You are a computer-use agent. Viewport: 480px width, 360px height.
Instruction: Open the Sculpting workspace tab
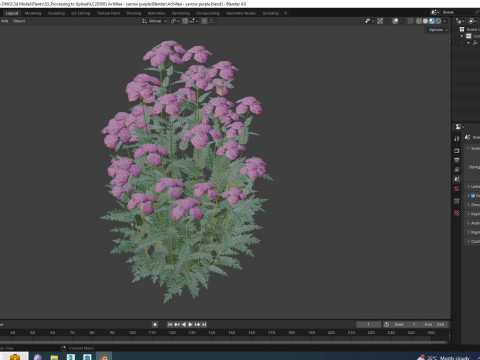56,13
